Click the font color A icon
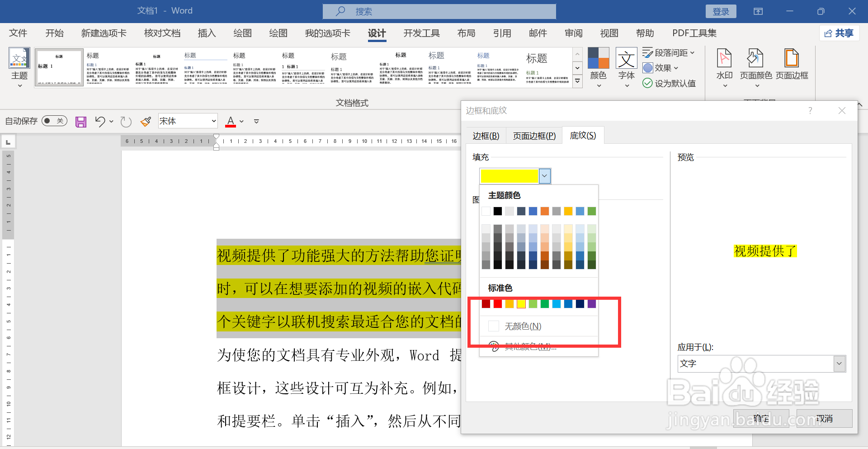The width and height of the screenshot is (868, 449). point(231,121)
